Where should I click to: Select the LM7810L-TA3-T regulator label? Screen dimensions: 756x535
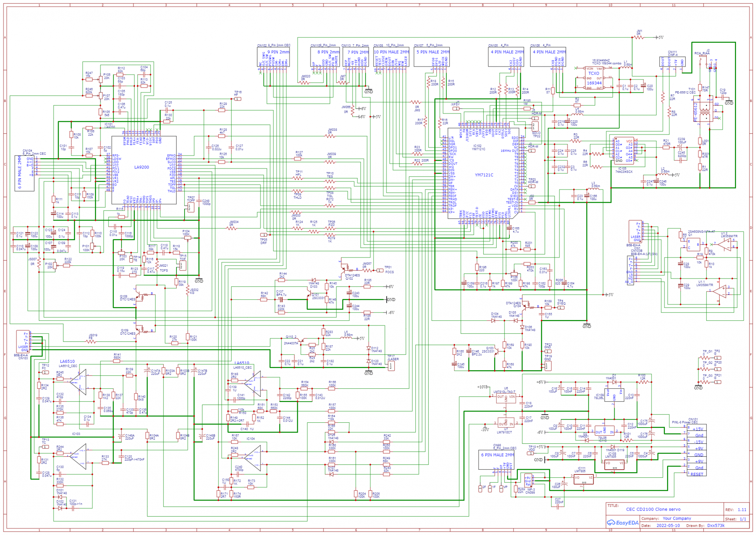pos(504,392)
